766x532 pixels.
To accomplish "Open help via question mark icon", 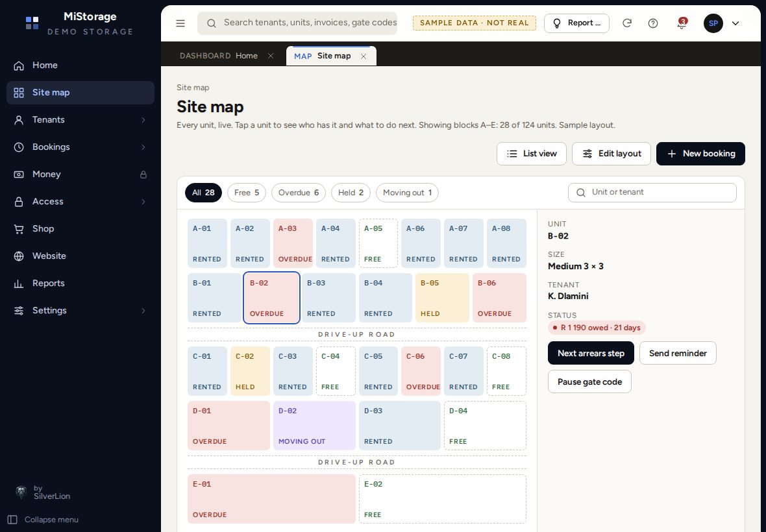I will point(652,23).
